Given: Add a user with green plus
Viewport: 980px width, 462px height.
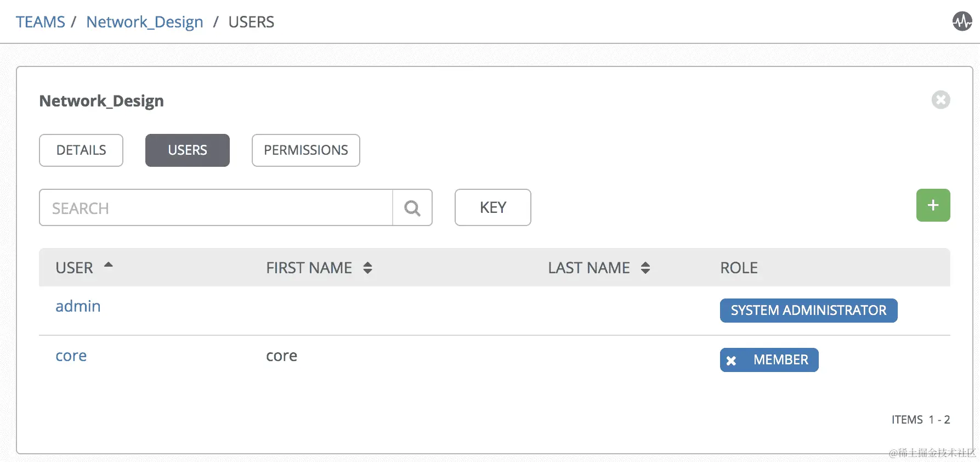Looking at the screenshot, I should point(933,205).
